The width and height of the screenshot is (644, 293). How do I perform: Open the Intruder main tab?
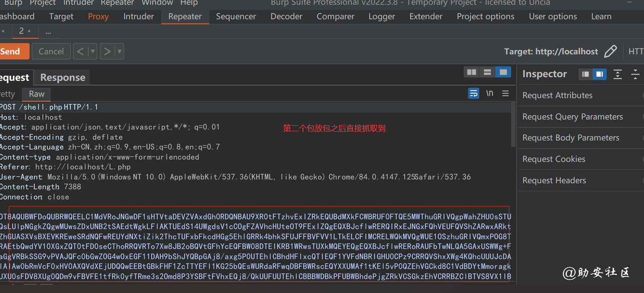point(138,17)
